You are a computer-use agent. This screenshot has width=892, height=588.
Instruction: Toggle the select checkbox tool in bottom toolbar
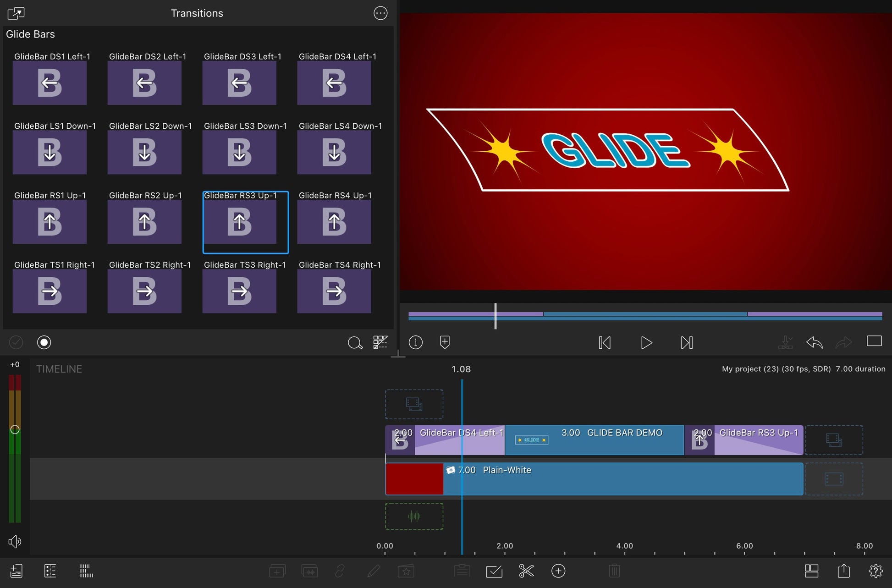point(494,571)
